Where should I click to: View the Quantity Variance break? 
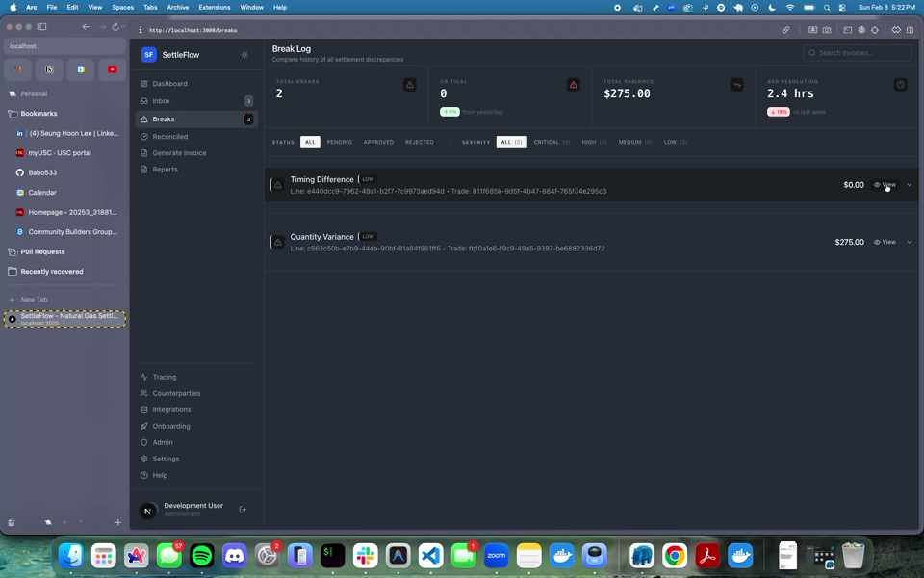pos(885,242)
